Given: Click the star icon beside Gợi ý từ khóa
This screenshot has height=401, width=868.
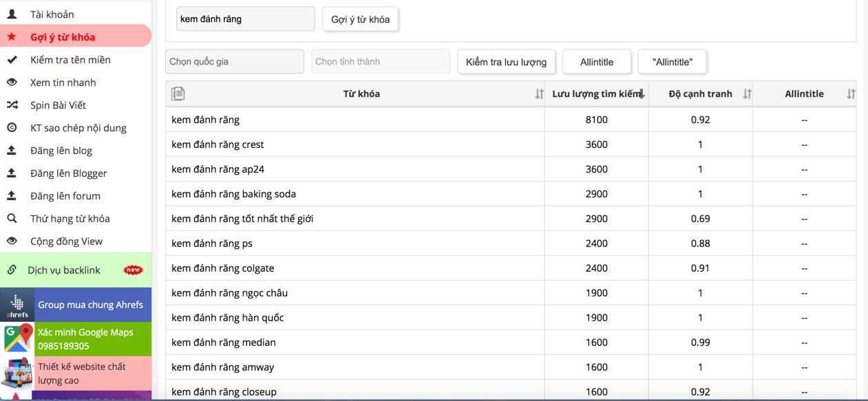Looking at the screenshot, I should [12, 36].
